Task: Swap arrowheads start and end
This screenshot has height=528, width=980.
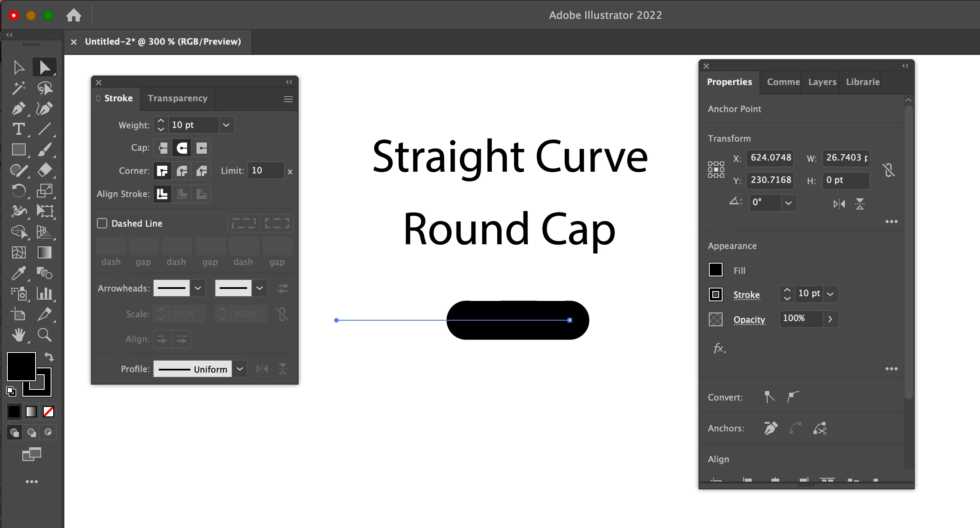Action: click(283, 288)
